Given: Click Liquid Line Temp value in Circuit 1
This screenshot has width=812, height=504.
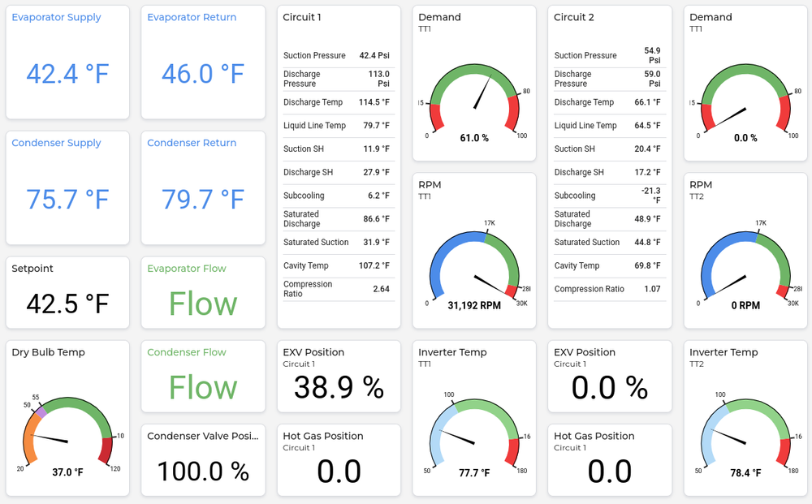Looking at the screenshot, I should click(x=377, y=126).
